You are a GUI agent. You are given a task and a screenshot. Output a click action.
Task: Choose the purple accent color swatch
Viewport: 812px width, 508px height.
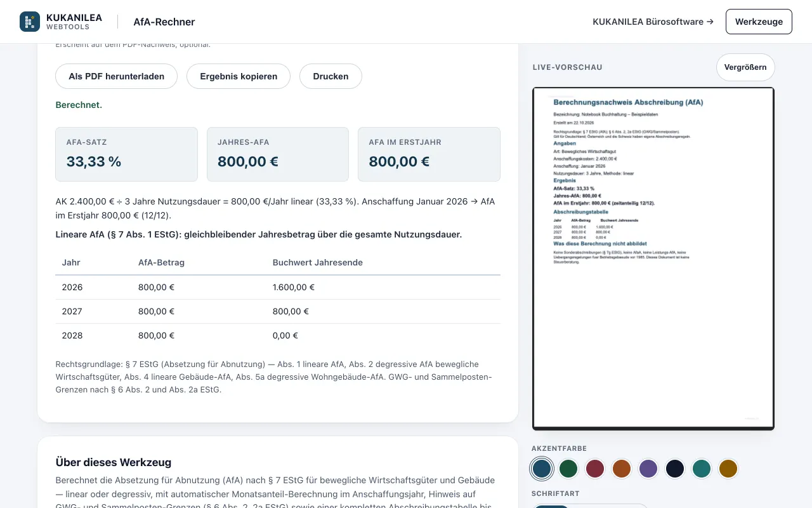648,469
